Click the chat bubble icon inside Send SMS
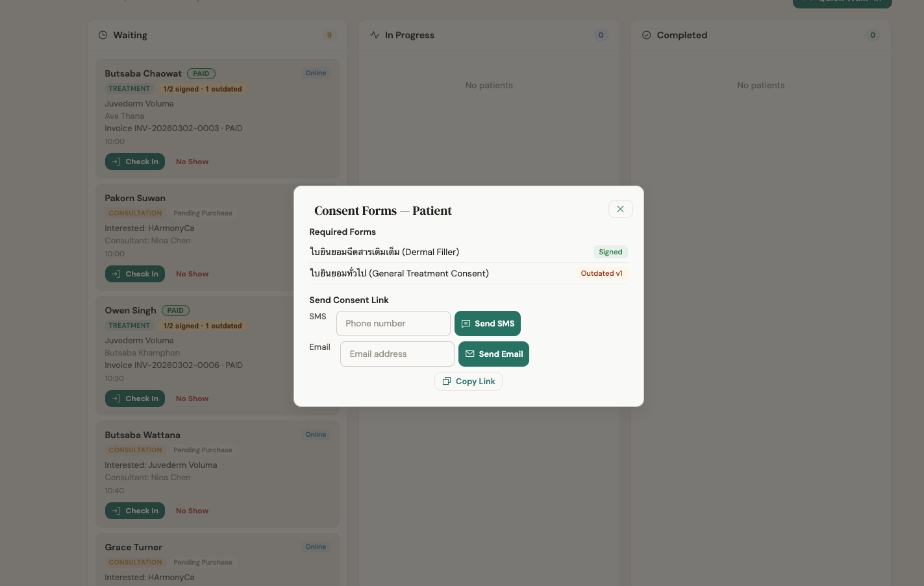Screen dimensions: 924x586 pyautogui.click(x=466, y=323)
